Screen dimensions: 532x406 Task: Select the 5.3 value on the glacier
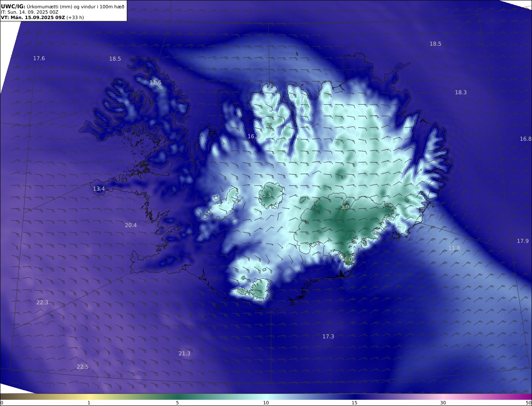267,195
